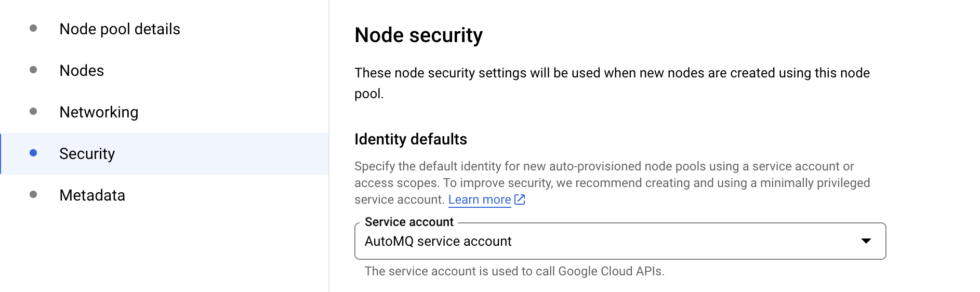
Task: Select the Security sidebar item
Action: tap(164, 154)
